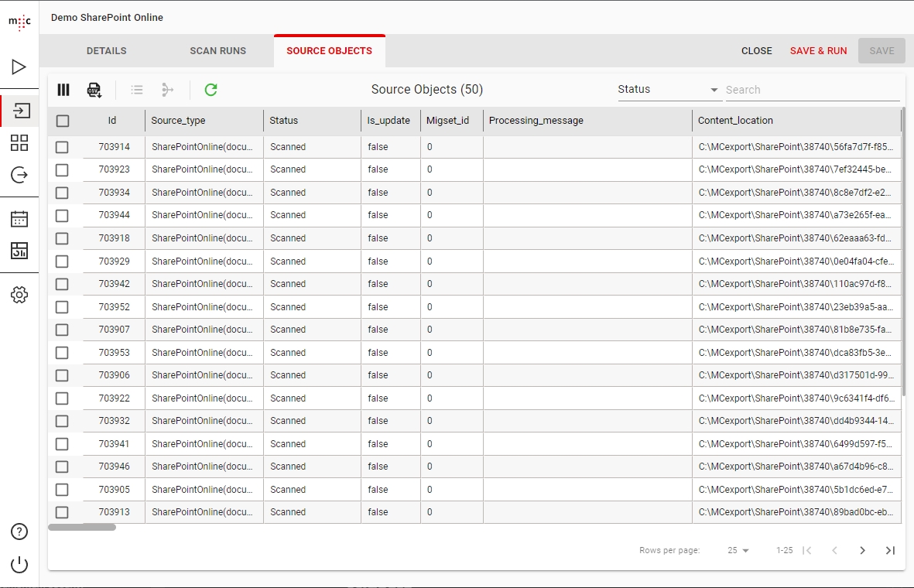The width and height of the screenshot is (914, 588).
Task: Open the Status filter dropdown
Action: pos(668,90)
